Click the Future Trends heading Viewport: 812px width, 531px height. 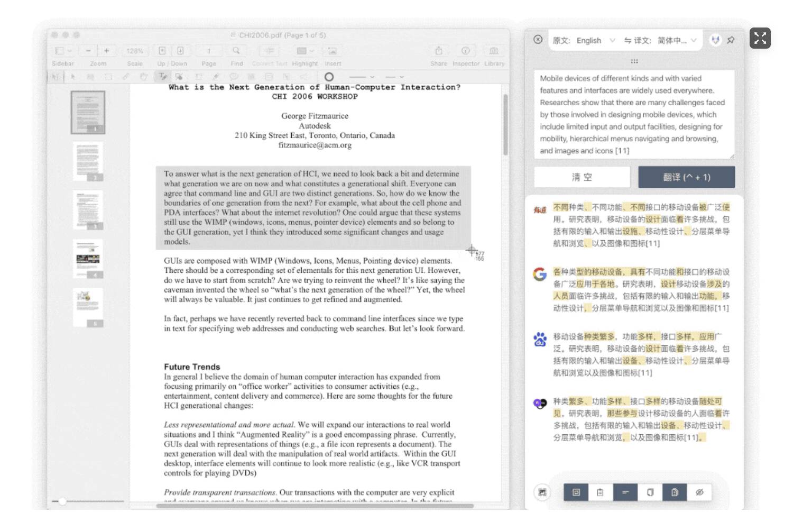click(192, 367)
